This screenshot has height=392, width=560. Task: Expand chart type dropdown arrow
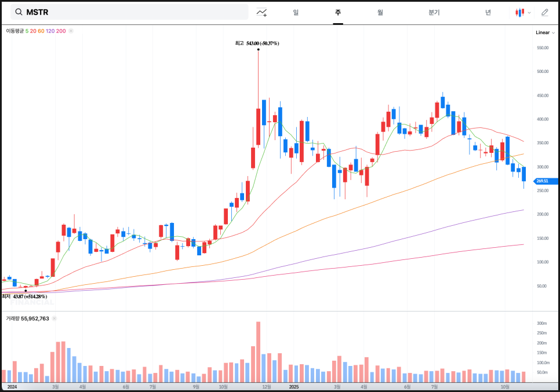pos(529,13)
